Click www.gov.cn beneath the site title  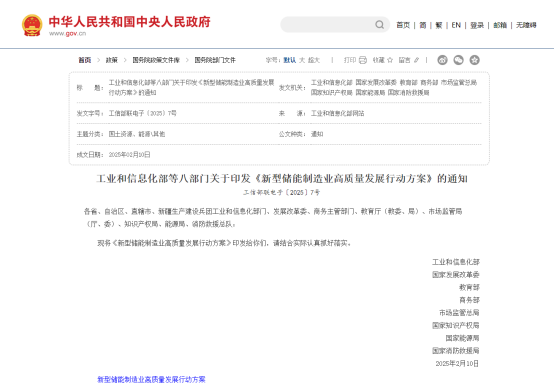[x=67, y=34]
